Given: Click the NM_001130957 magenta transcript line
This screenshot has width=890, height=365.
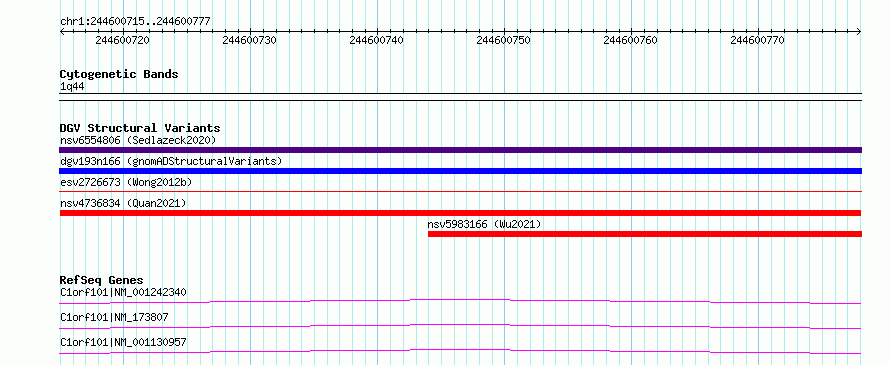Looking at the screenshot, I should point(460,351).
